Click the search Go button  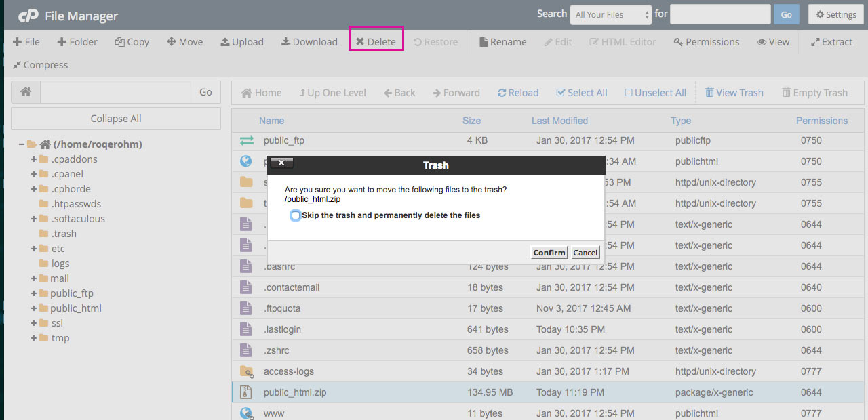(786, 14)
